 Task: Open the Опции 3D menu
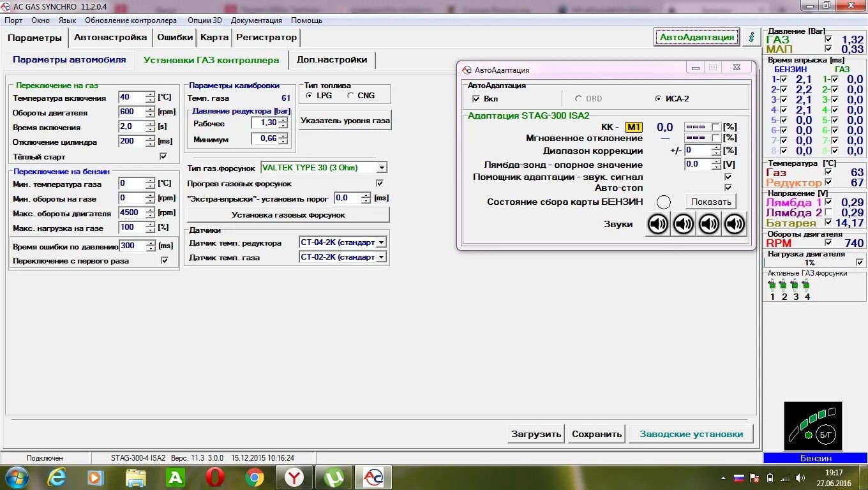[204, 20]
